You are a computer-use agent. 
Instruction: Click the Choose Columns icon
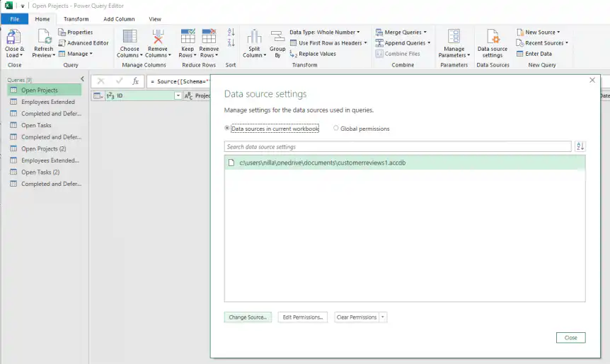(130, 37)
